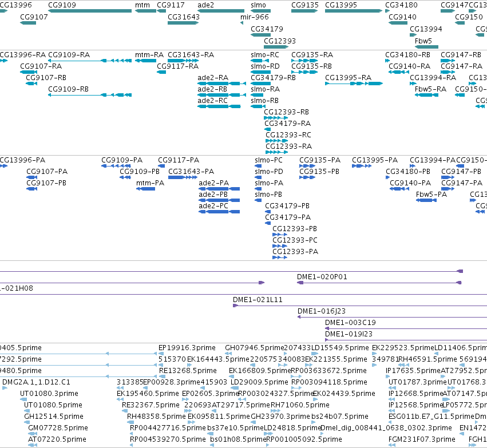487x448 pixels.
Task: Select the GM07728.5prime EST label
Action: point(58,428)
